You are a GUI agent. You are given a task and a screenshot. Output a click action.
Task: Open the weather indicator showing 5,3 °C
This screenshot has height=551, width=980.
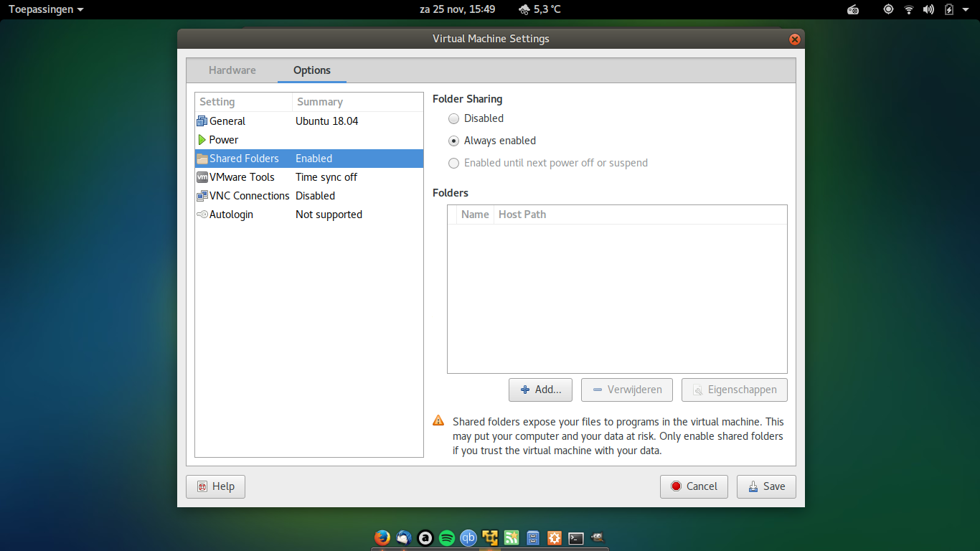click(x=540, y=9)
